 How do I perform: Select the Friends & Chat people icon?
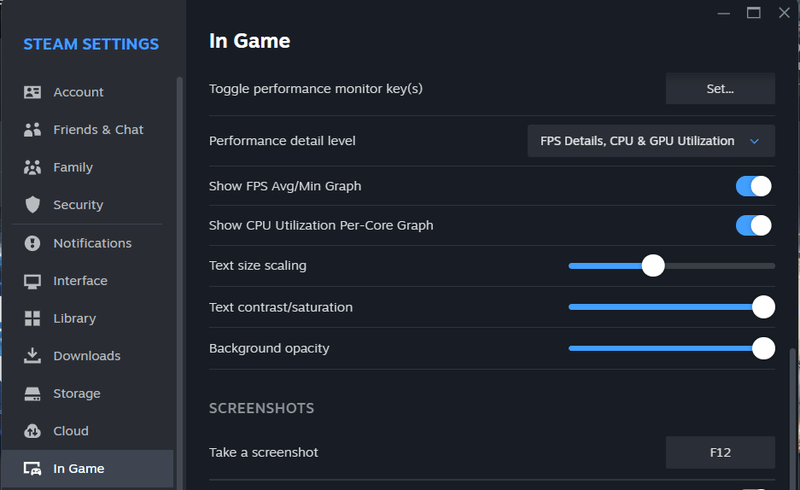pyautogui.click(x=32, y=130)
